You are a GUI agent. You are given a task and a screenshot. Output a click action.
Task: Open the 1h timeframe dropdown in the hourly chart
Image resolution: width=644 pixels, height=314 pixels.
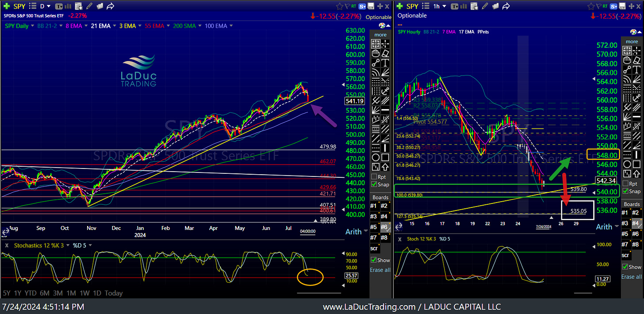tap(440, 6)
